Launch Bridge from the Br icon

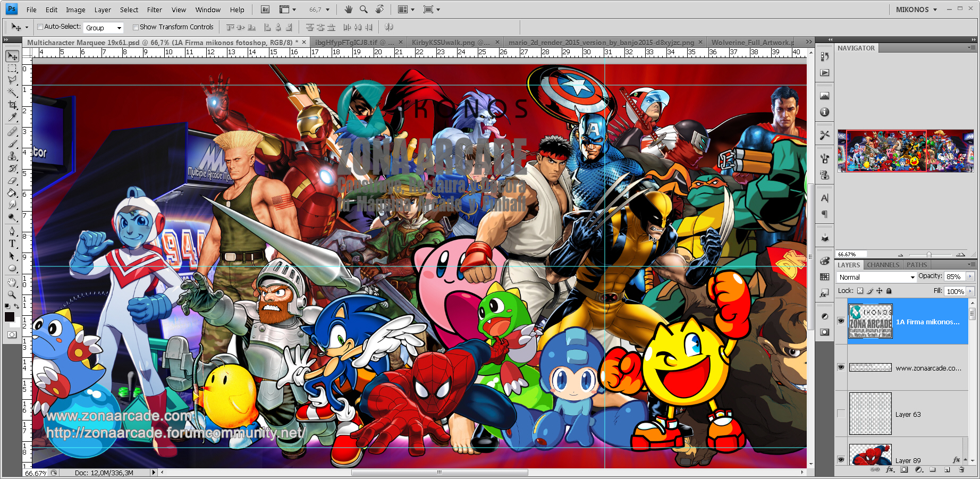click(x=265, y=10)
